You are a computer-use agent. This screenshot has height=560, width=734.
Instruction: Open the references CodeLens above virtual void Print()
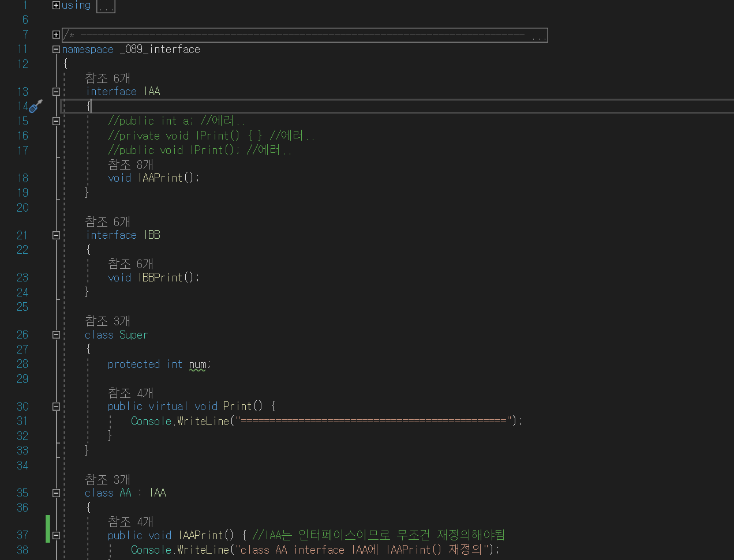130,393
